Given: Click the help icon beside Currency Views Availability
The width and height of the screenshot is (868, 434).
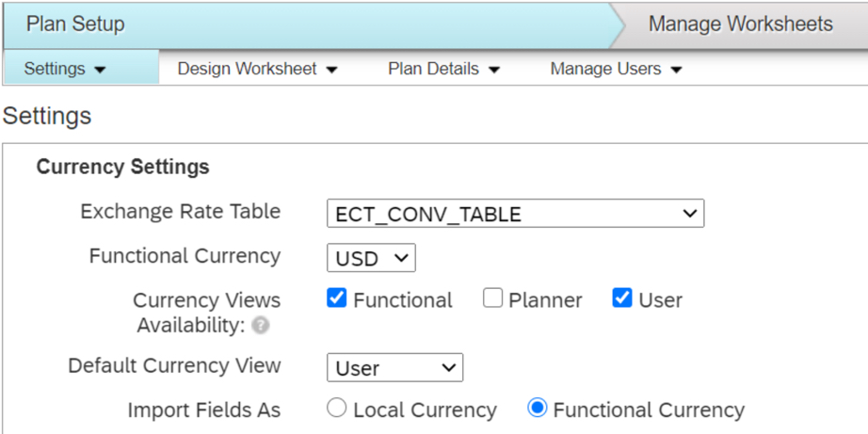Looking at the screenshot, I should click(x=261, y=326).
